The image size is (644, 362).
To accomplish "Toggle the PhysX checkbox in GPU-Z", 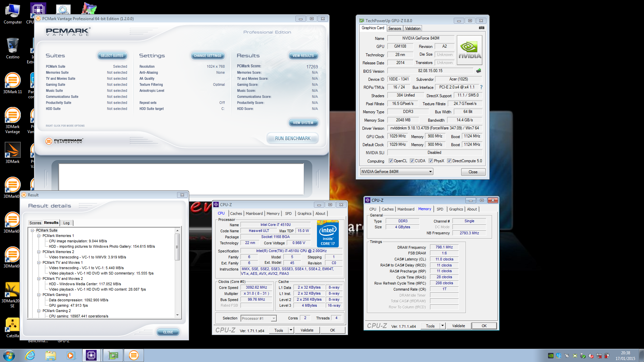I will click(x=431, y=161).
